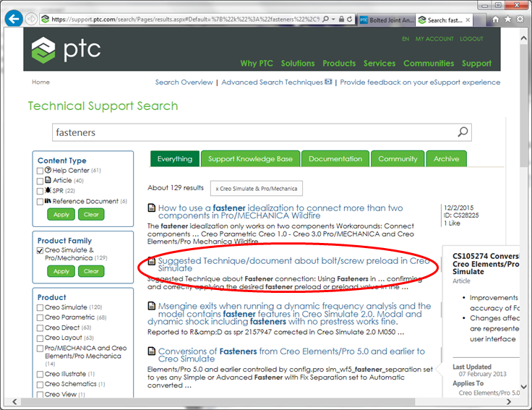The image size is (532, 410).
Task: Click the document icon beside 'Msengine exits' result
Action: (152, 306)
